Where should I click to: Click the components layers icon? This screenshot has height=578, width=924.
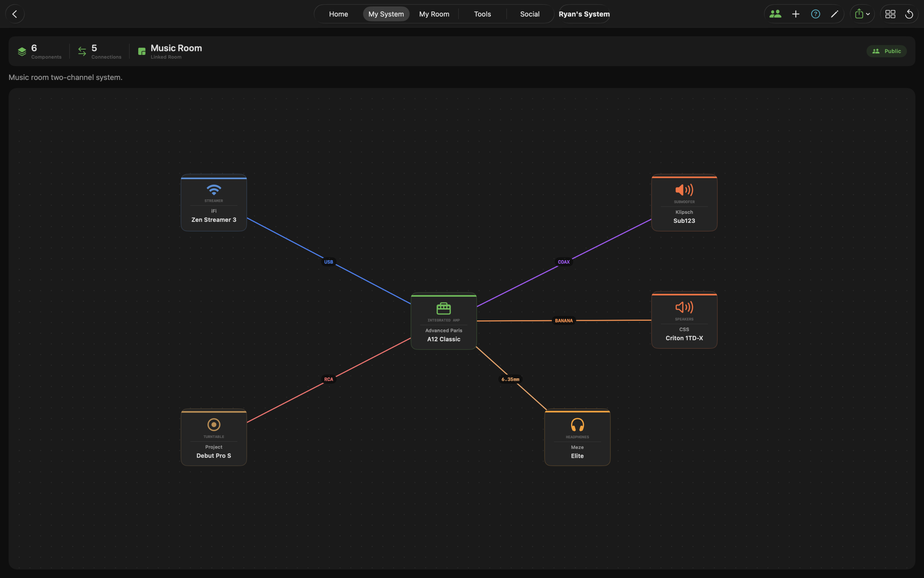coord(22,51)
